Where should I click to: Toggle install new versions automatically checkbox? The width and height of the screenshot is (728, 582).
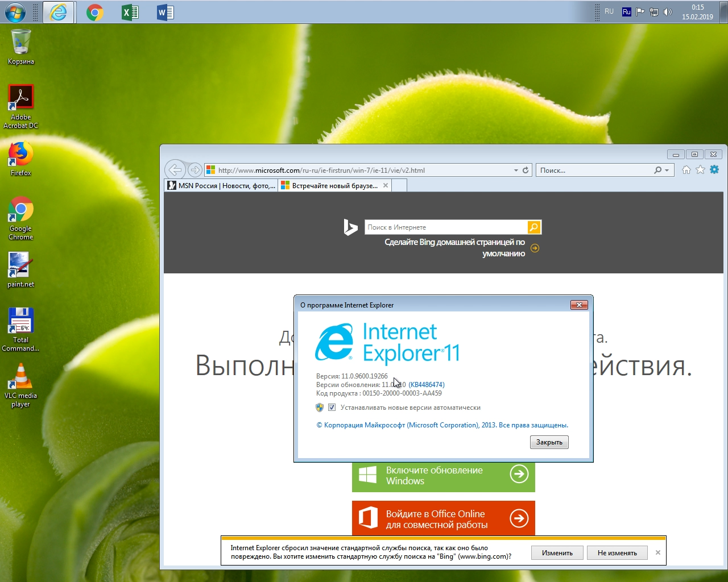tap(332, 408)
